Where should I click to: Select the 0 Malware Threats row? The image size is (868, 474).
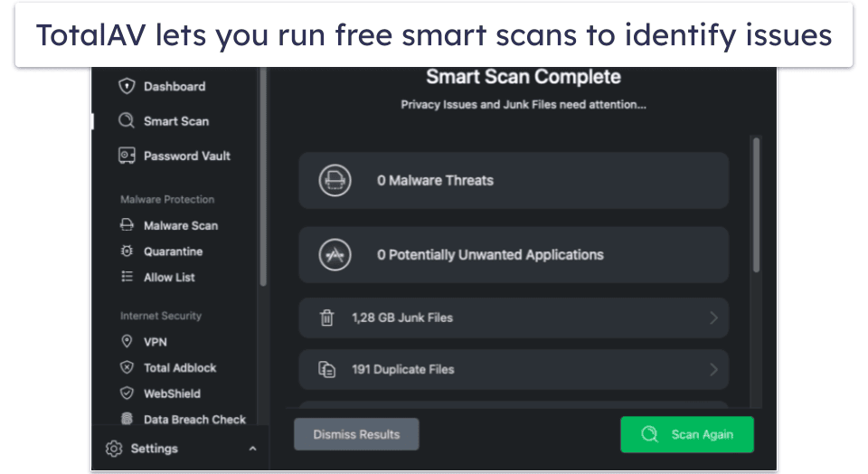pyautogui.click(x=513, y=181)
